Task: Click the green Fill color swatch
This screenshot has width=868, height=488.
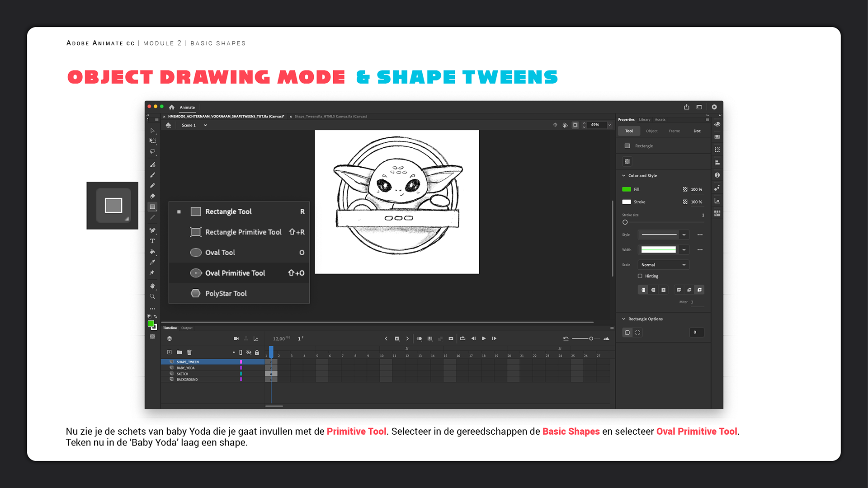Action: (627, 189)
